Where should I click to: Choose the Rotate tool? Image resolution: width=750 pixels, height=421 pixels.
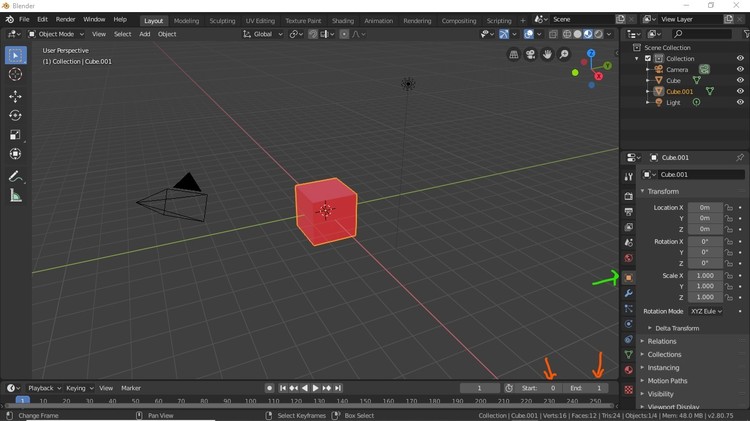pos(15,116)
